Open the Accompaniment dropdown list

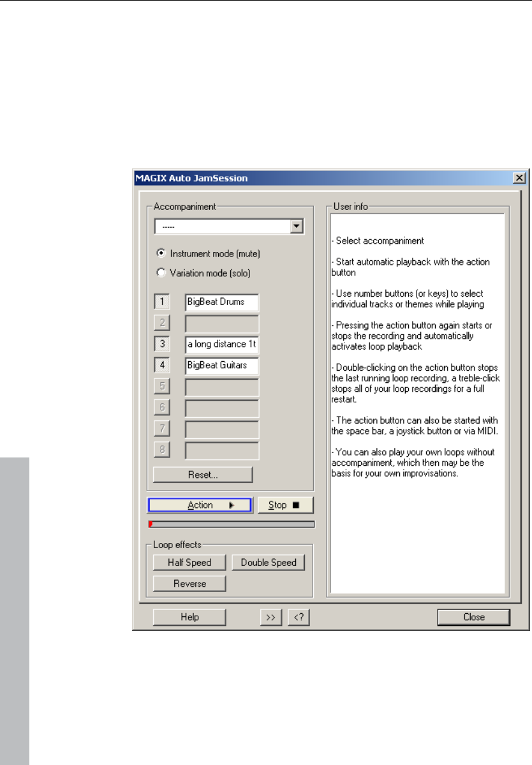(297, 227)
